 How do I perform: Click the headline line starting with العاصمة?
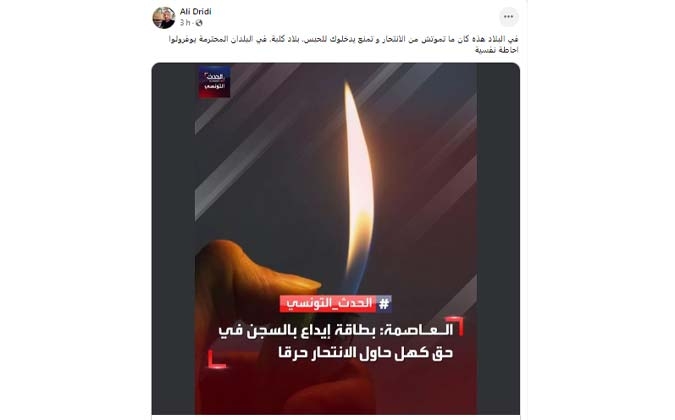tap(336, 330)
